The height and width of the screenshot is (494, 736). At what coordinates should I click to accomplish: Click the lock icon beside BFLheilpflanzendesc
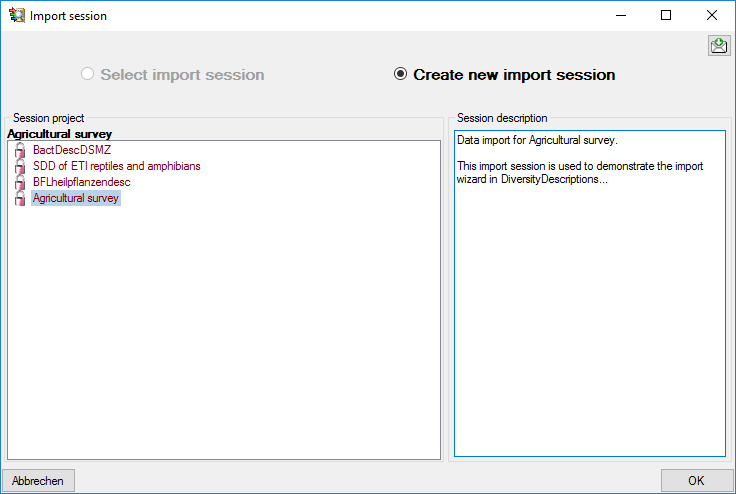pos(19,182)
